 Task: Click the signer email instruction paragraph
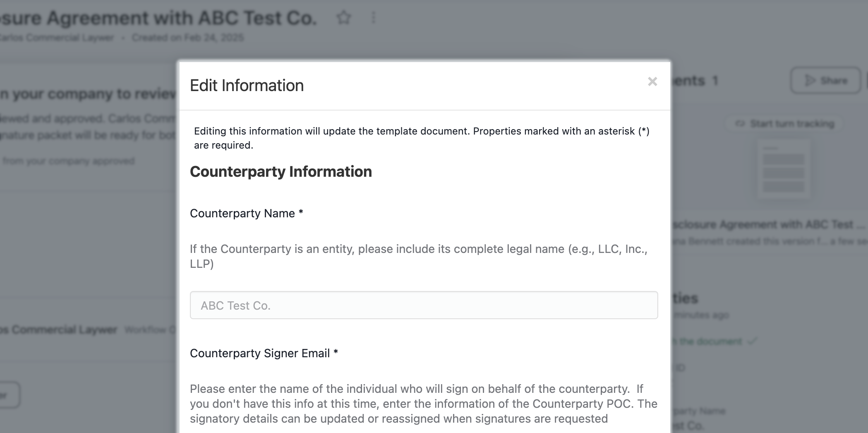coord(424,404)
